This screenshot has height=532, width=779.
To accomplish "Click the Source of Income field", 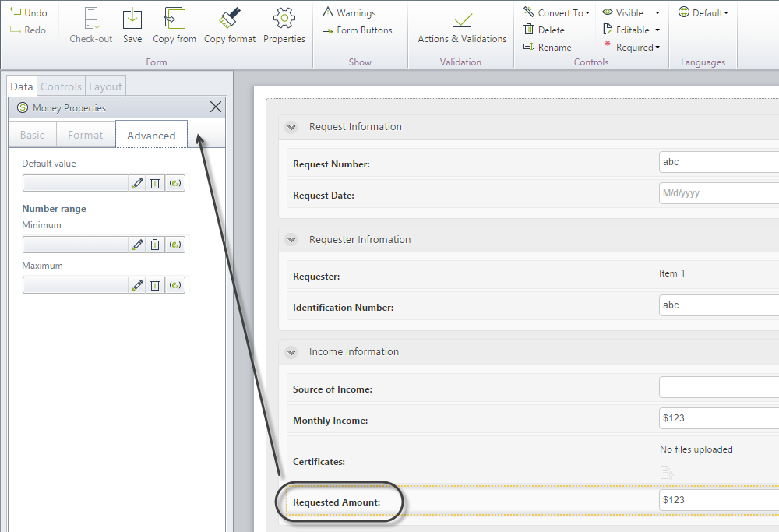I will click(x=719, y=387).
